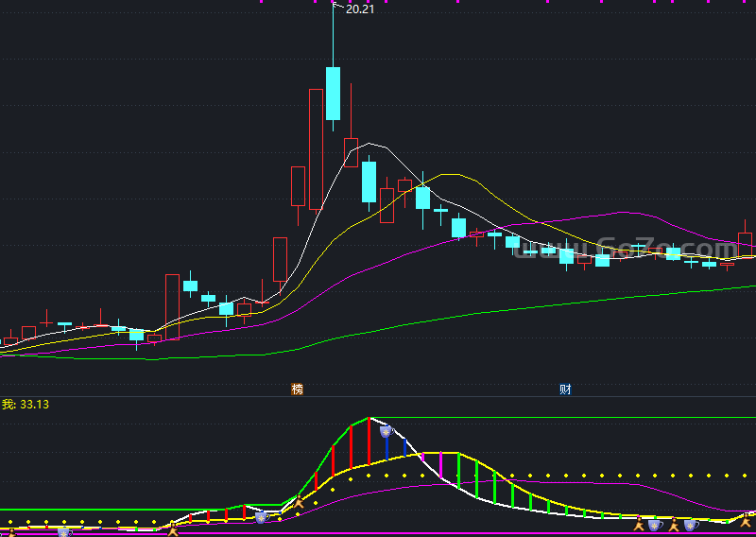Select the tallest cyan candlestick under 20.21
This screenshot has height=537, width=756.
pyautogui.click(x=333, y=93)
